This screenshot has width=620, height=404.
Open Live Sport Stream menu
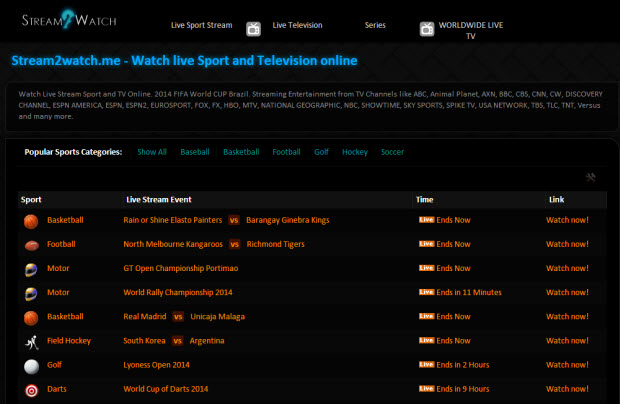(x=202, y=25)
